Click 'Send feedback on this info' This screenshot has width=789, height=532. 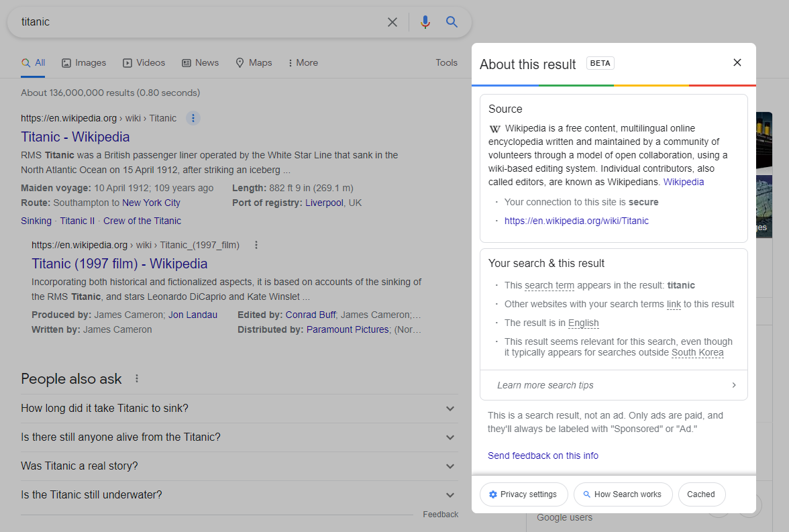tap(543, 456)
